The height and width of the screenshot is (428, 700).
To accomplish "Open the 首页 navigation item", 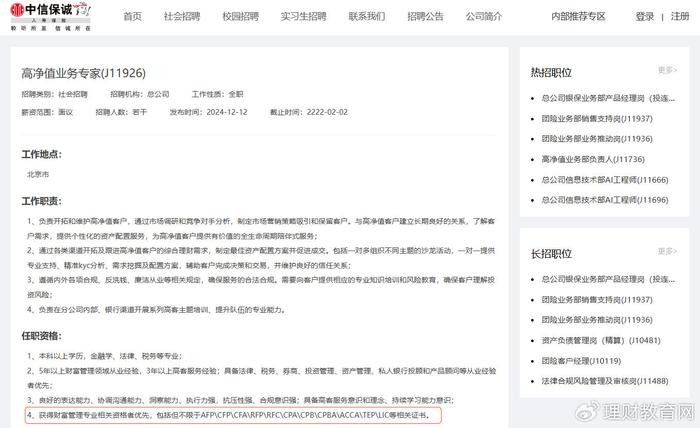I will (133, 17).
